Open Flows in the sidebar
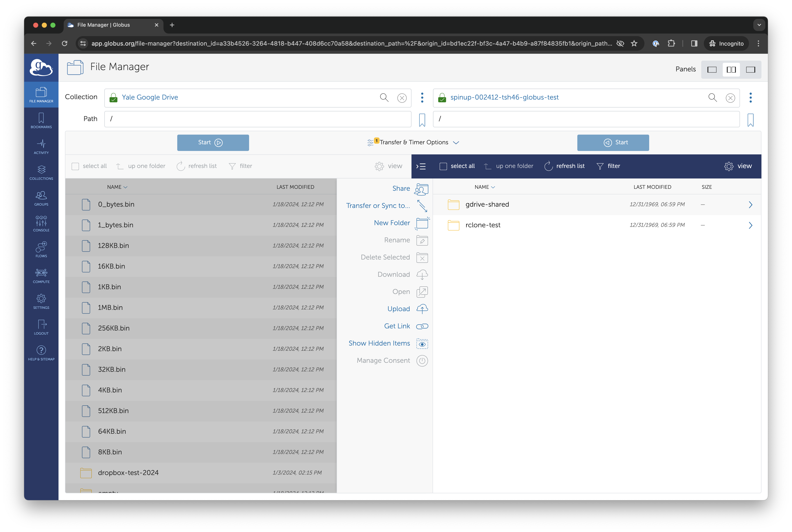This screenshot has height=532, width=792. pos(41,250)
